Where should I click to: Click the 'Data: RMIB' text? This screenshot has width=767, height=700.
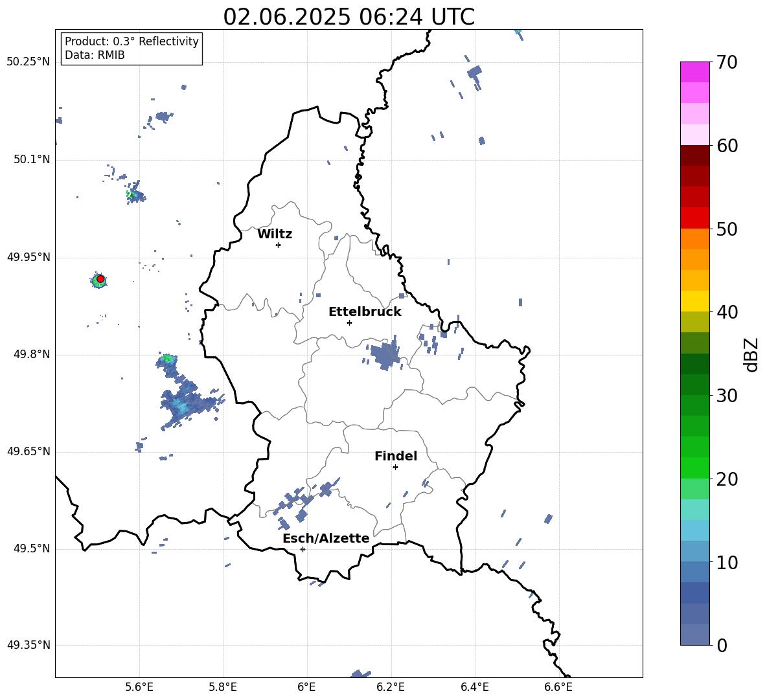tap(95, 55)
